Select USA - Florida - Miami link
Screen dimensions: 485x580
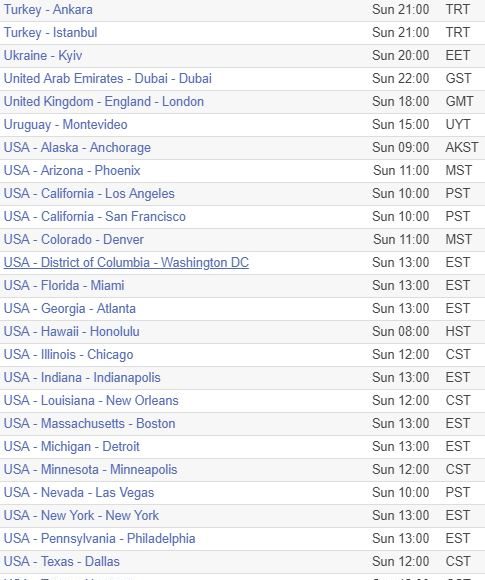[64, 286]
